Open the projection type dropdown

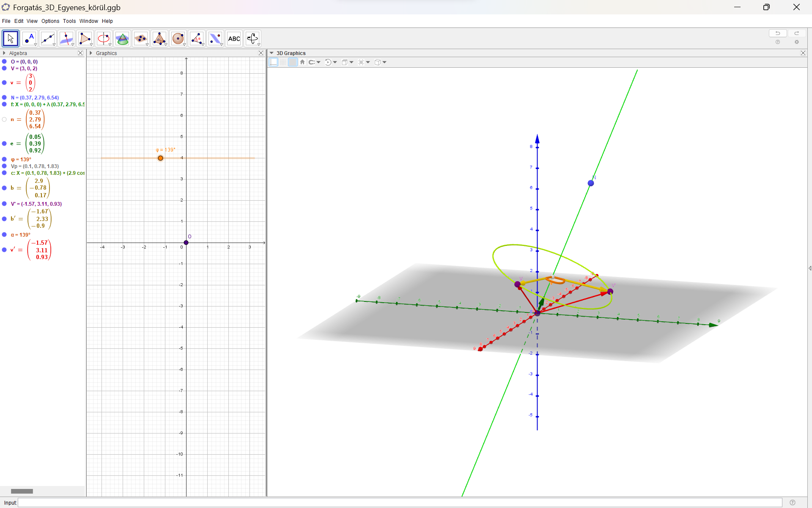tap(384, 62)
